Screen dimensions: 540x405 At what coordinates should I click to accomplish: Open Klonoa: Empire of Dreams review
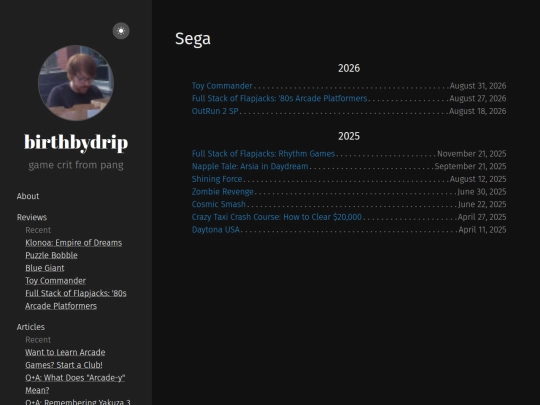pos(73,243)
